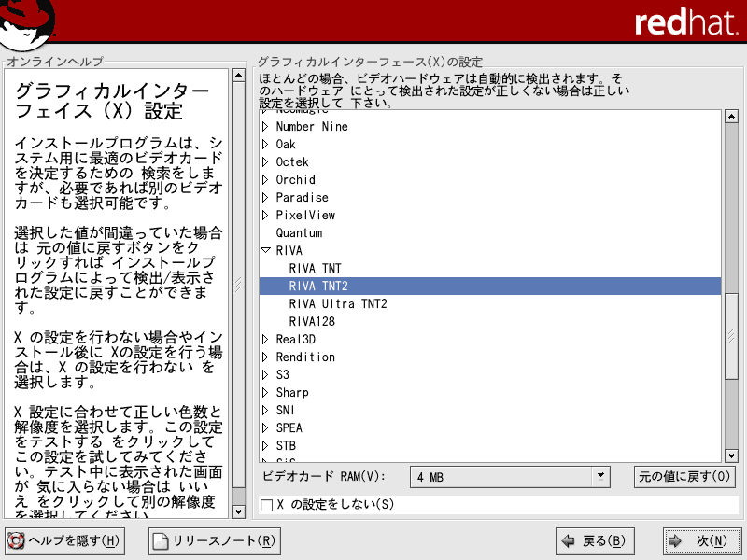The height and width of the screenshot is (560, 747).
Task: Click the Red Hat shadowman logo
Action: 28,24
